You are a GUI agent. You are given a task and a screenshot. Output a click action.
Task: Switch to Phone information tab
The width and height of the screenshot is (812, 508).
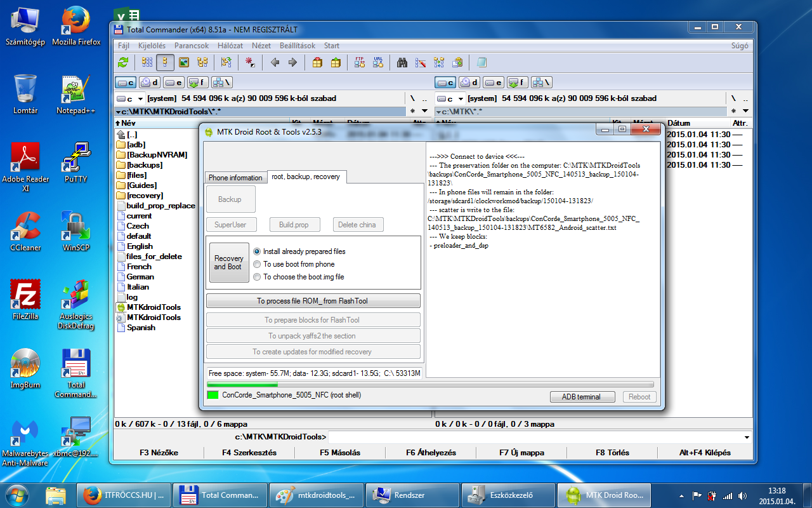tap(235, 178)
